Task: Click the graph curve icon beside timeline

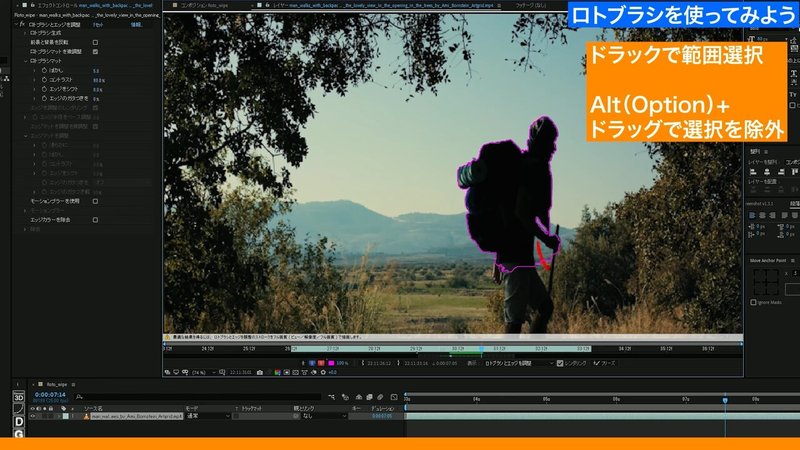Action: [x=18, y=409]
